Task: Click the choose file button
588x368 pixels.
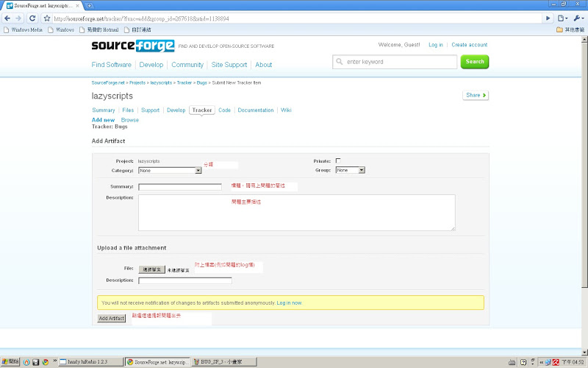Action: [152, 269]
